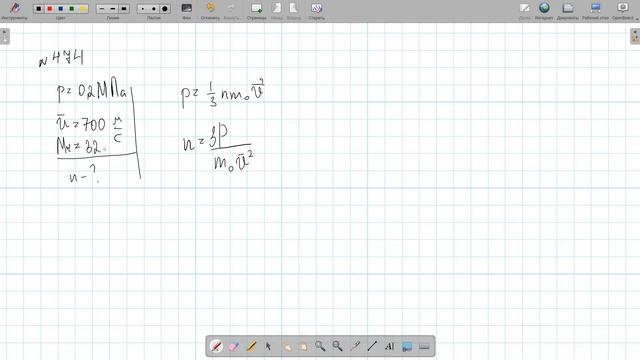Screen dimensions: 640x360
Task: Select the Highlighter marker tool
Action: click(251, 347)
